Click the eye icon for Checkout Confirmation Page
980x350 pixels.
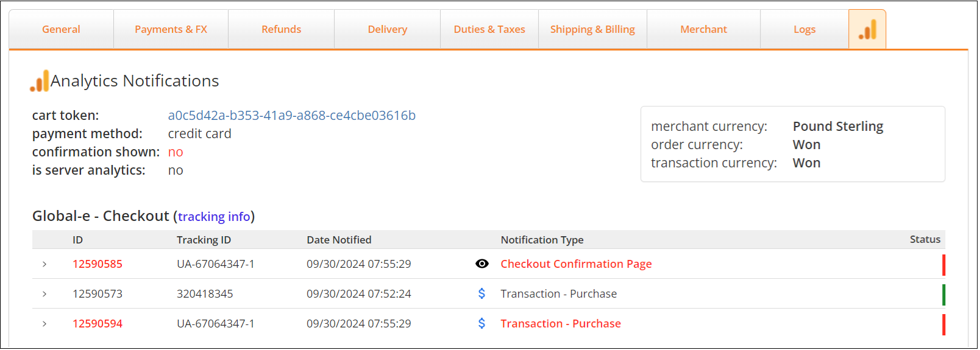pos(482,264)
